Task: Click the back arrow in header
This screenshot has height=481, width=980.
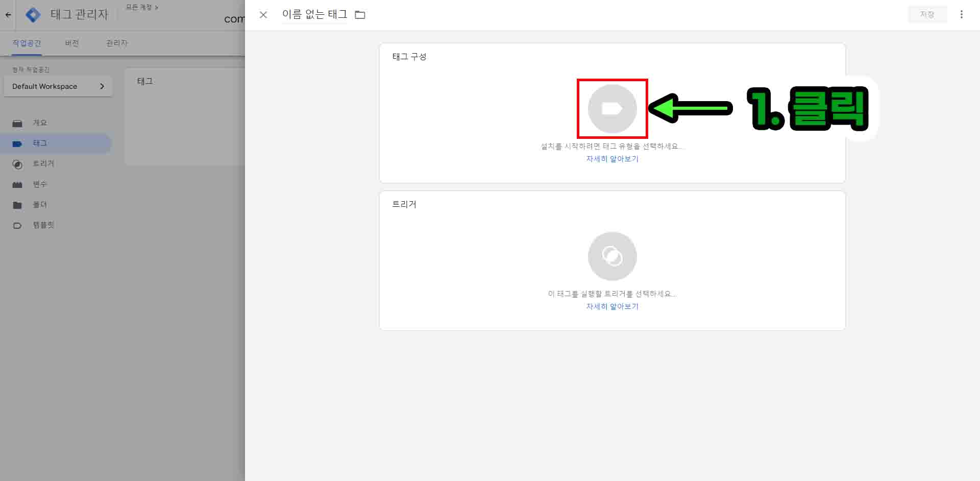Action: click(x=8, y=15)
